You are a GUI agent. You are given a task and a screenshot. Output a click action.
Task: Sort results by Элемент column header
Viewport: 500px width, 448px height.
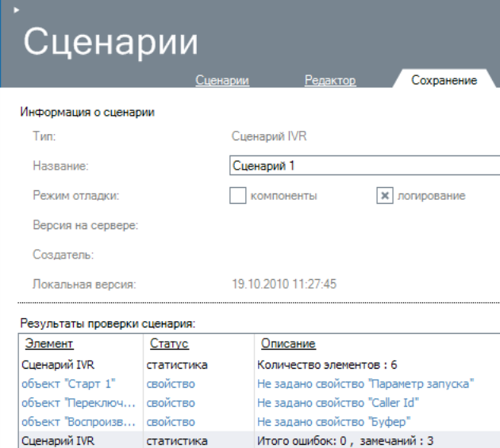(49, 343)
